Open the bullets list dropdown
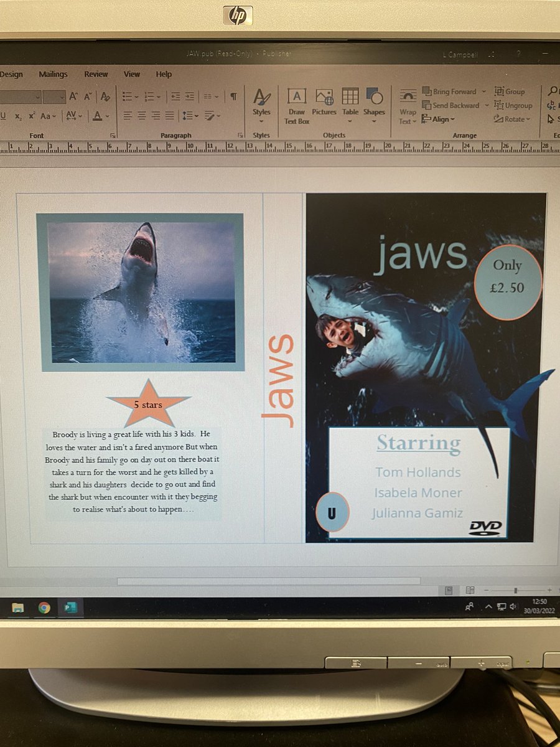 138,97
